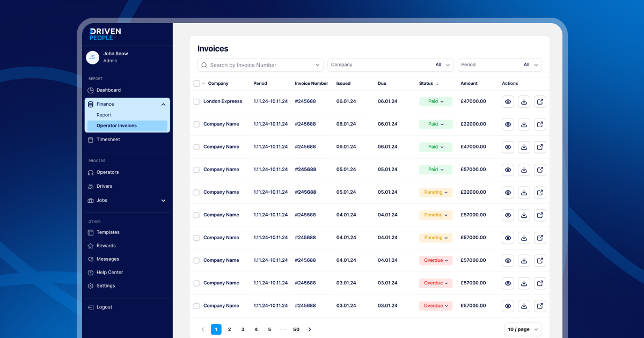Click the Dashboard pie chart icon
This screenshot has height=338, width=644.
coord(91,90)
